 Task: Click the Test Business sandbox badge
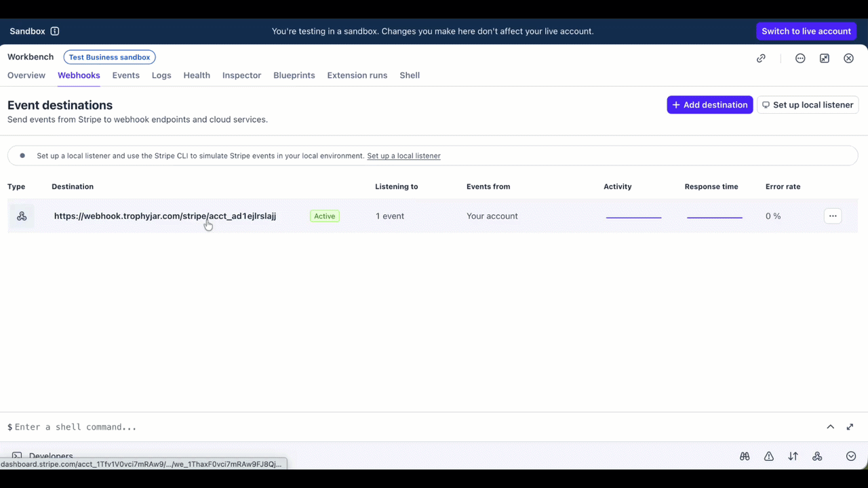tap(109, 58)
